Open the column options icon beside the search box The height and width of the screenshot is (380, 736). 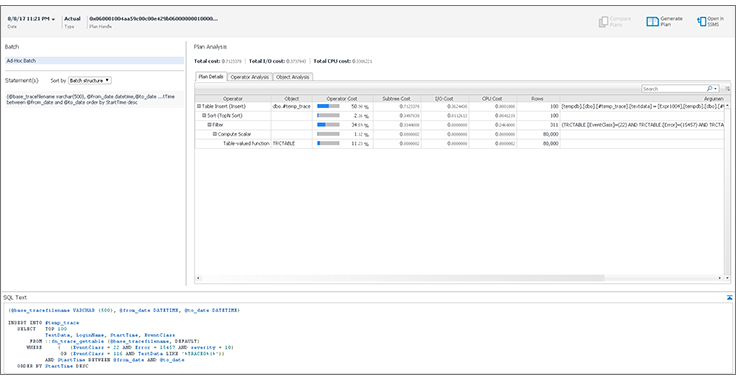[x=727, y=89]
